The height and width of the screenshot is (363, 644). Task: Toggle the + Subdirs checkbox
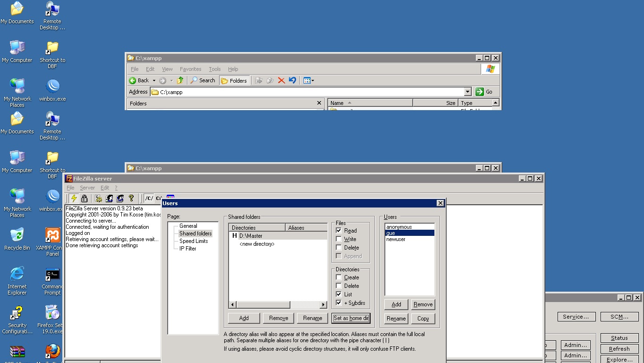pos(339,303)
